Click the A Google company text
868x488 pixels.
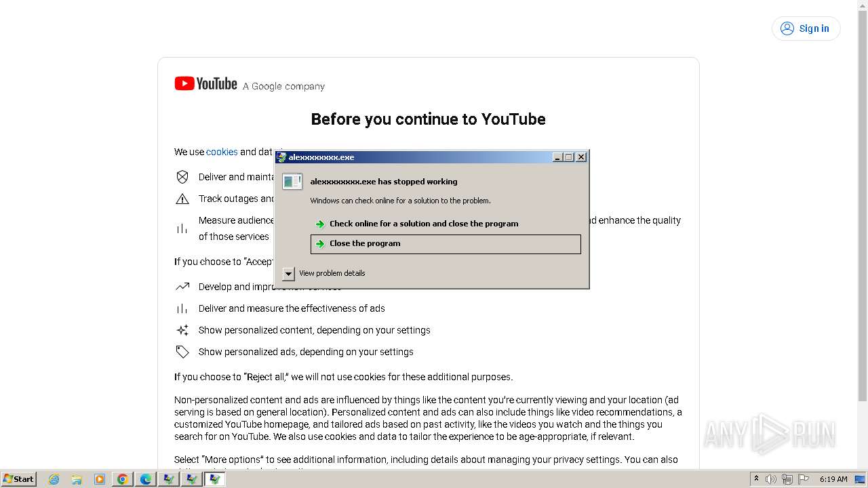[284, 86]
